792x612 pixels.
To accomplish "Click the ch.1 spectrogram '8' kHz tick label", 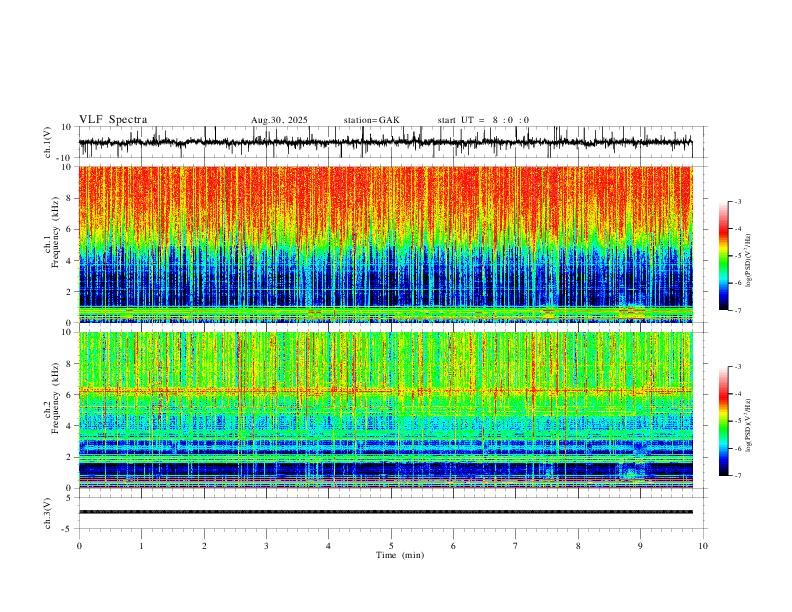I will pos(69,198).
